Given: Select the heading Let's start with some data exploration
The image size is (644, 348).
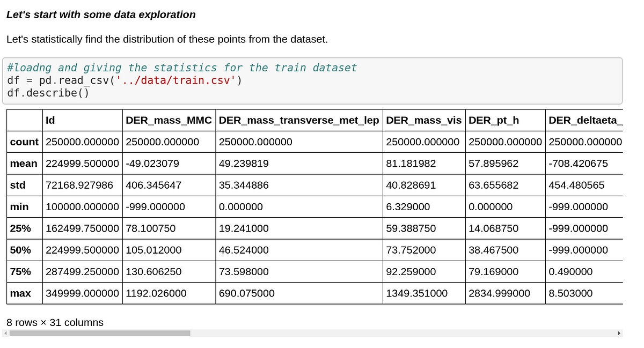Looking at the screenshot, I should [x=100, y=14].
